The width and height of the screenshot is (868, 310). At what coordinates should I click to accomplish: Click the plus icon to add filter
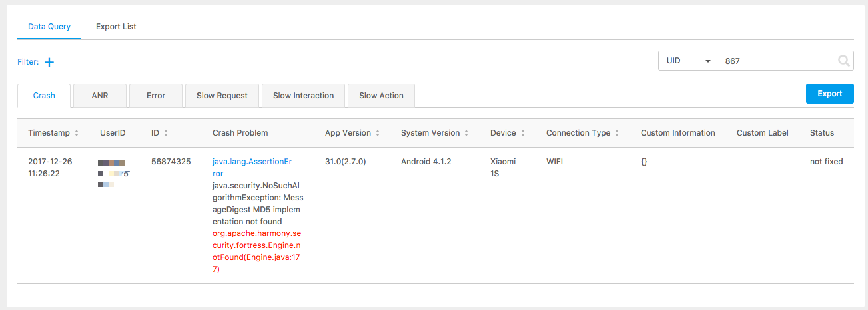49,62
